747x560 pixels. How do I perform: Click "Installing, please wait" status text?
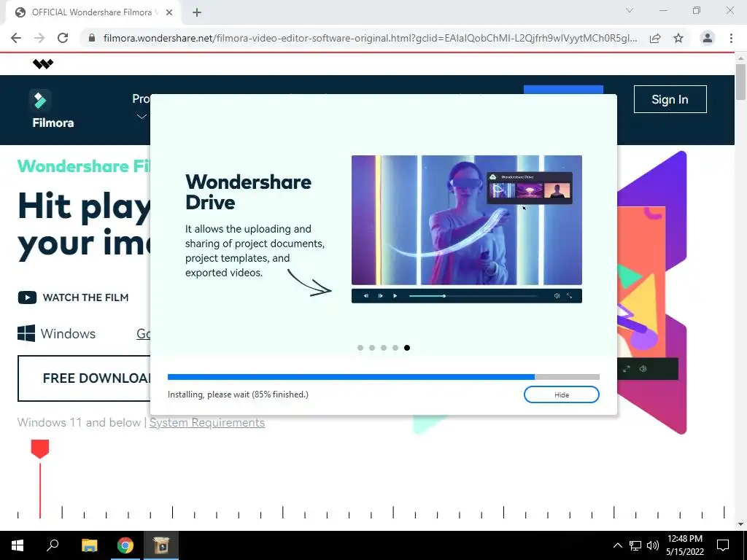(238, 394)
